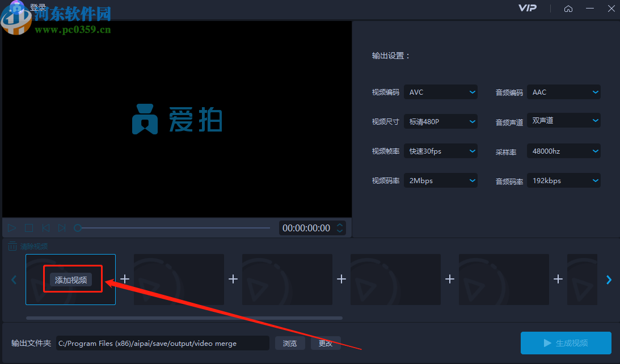
Task: Click the plus icon after the first video slot
Action: [124, 279]
